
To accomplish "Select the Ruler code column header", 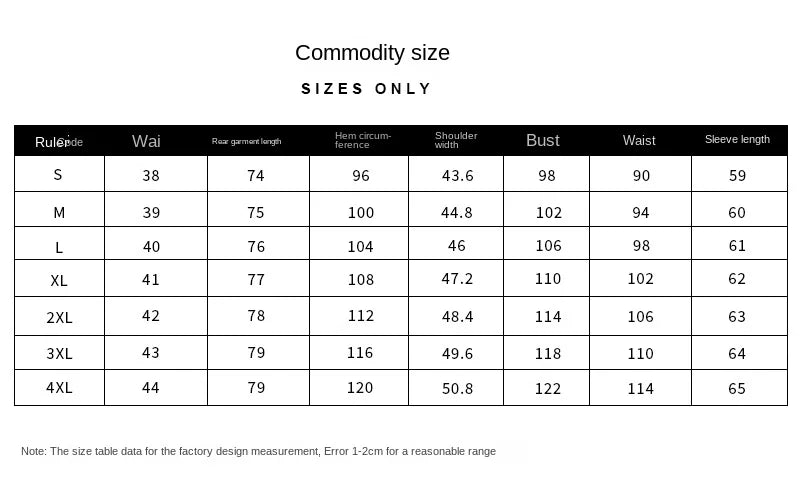I will (x=59, y=142).
